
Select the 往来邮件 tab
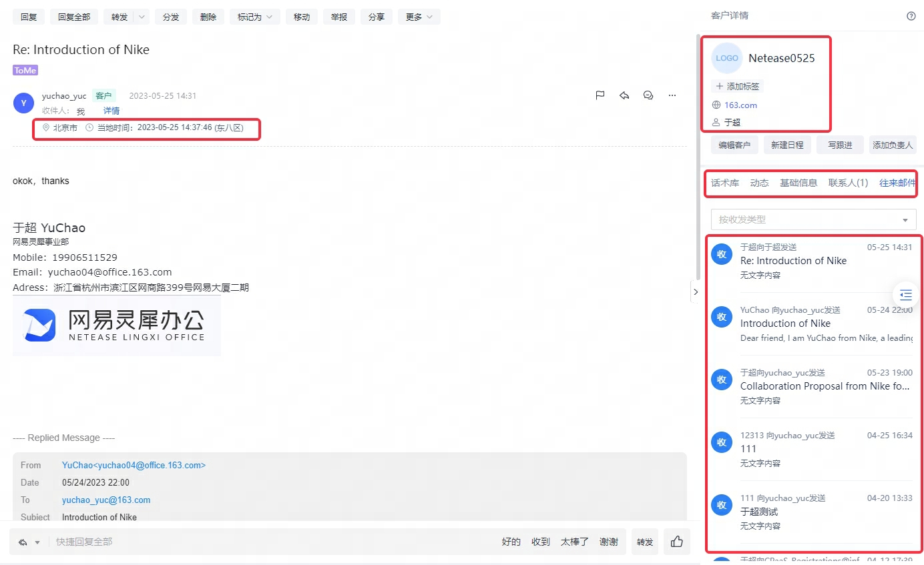point(897,183)
